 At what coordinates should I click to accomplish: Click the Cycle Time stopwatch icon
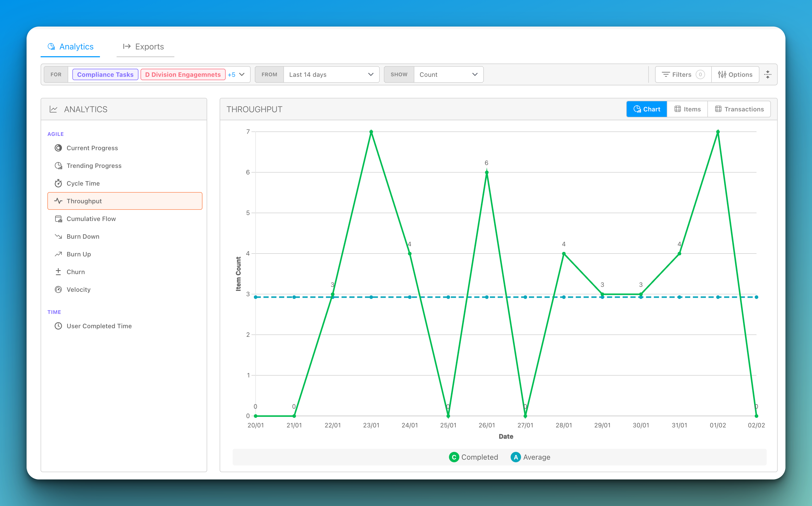(x=58, y=184)
